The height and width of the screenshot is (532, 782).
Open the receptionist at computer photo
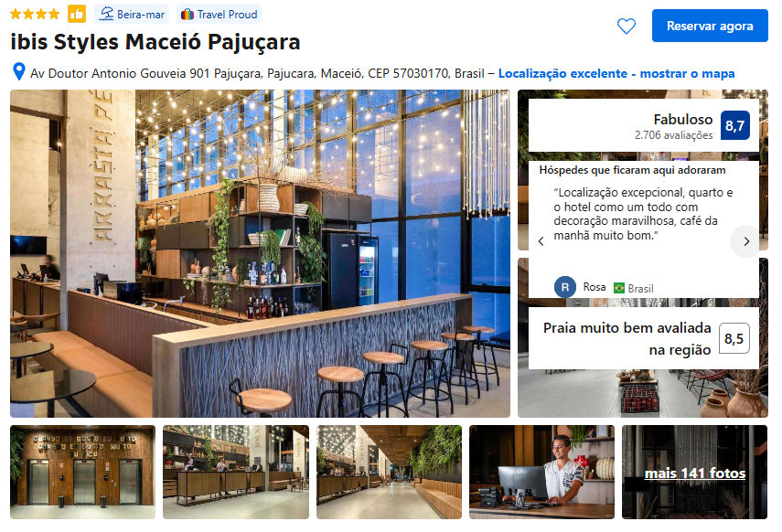coord(541,473)
